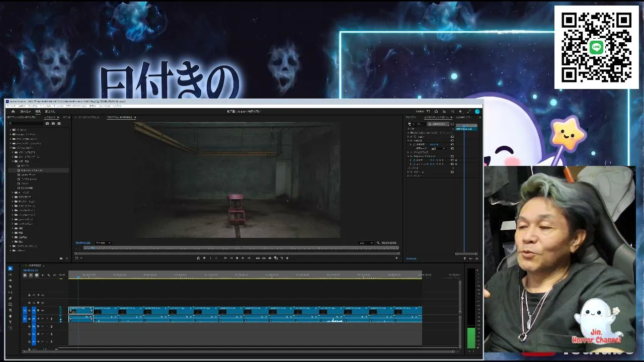Filter by YUV effects icon

(x=59, y=124)
